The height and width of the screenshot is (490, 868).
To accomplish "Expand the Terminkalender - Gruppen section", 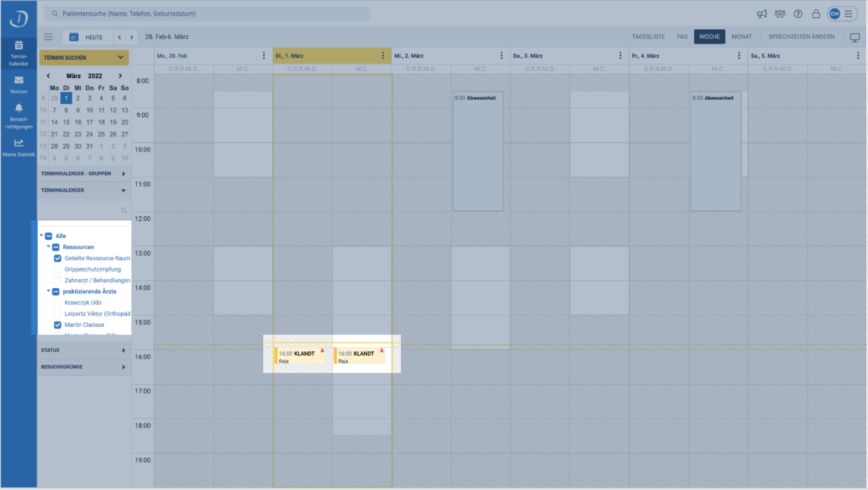I will [84, 173].
